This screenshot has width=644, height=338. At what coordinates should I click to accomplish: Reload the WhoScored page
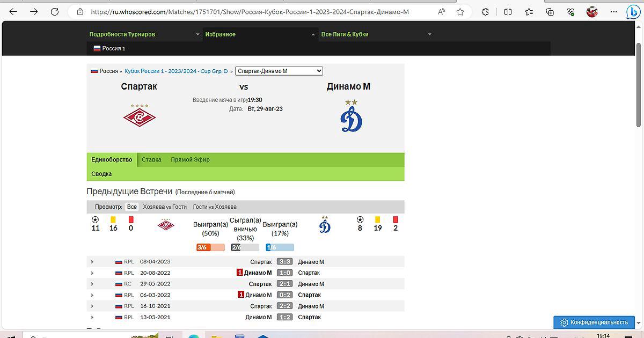click(x=54, y=11)
